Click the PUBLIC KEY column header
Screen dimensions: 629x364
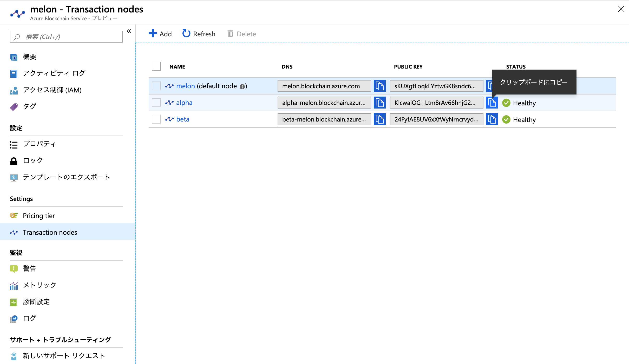[408, 67]
